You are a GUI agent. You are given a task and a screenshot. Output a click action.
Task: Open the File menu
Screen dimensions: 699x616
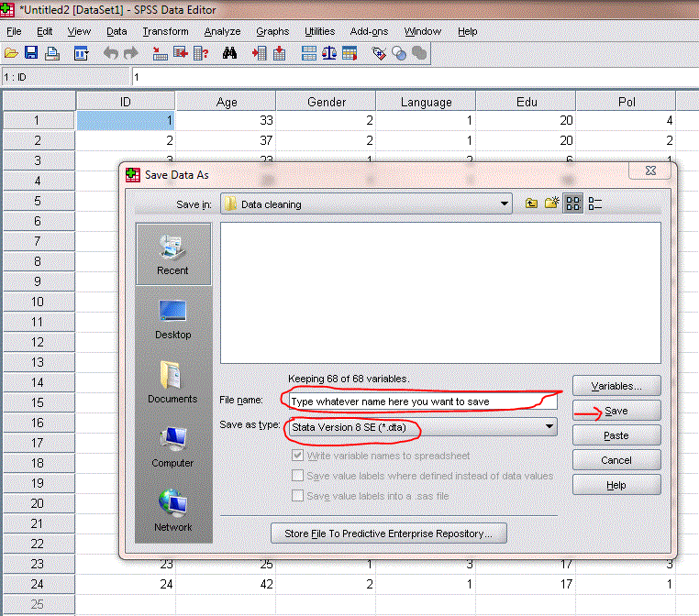point(14,31)
